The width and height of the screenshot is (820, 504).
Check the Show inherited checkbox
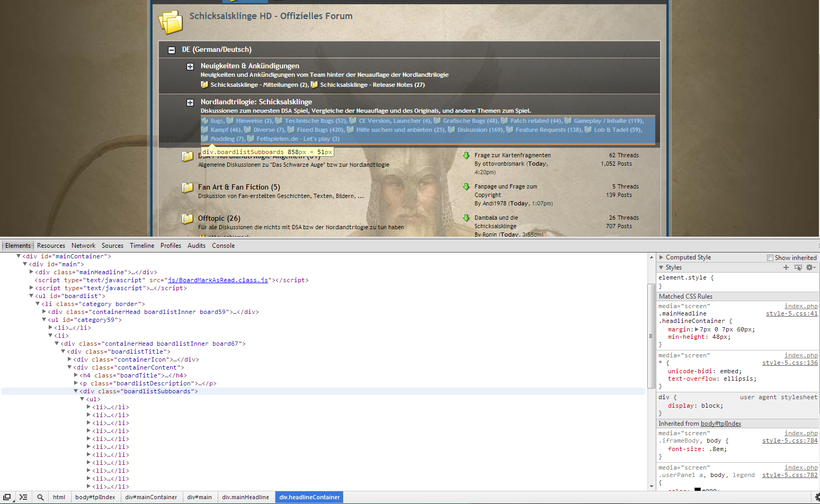(x=770, y=258)
